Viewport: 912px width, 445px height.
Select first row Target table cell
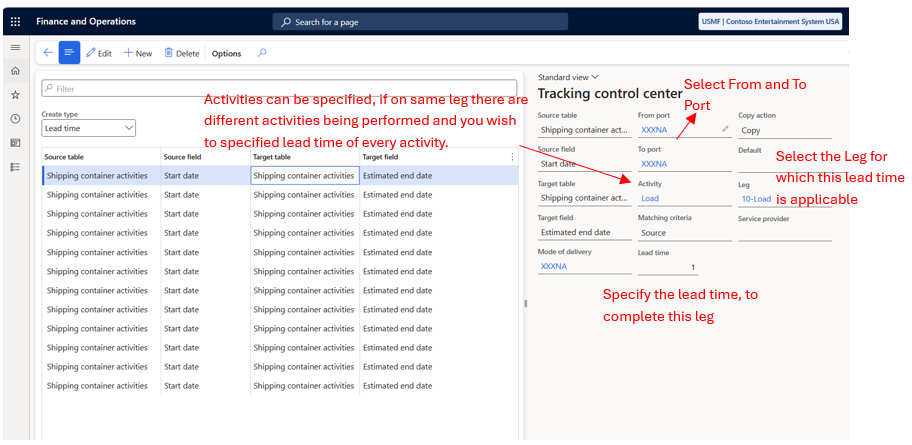[x=305, y=176]
